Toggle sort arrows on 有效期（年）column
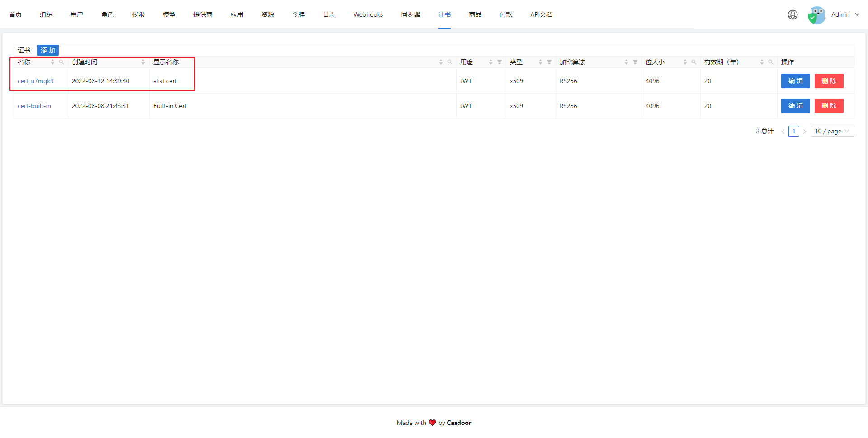 pyautogui.click(x=762, y=62)
